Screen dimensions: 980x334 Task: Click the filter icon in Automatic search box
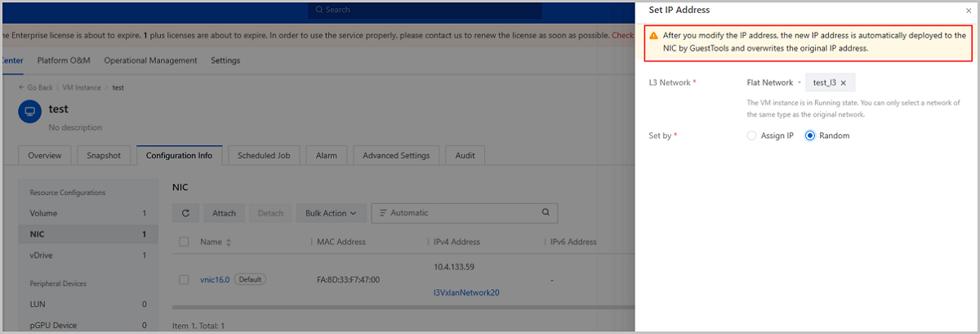(382, 213)
